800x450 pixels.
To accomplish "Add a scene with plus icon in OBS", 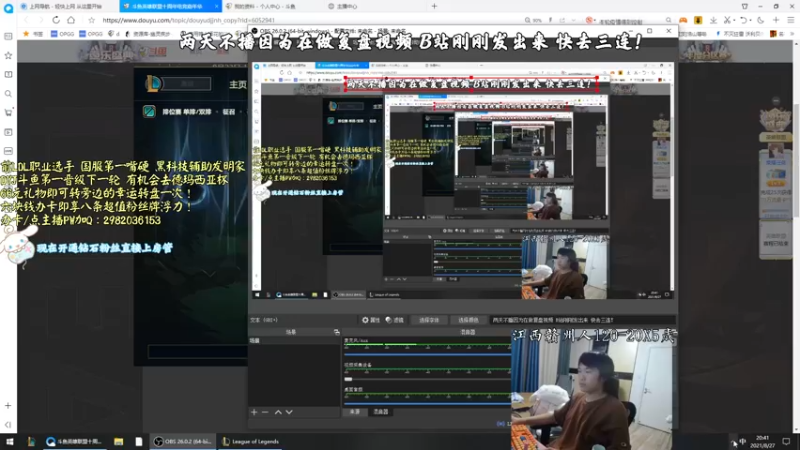I will click(254, 412).
